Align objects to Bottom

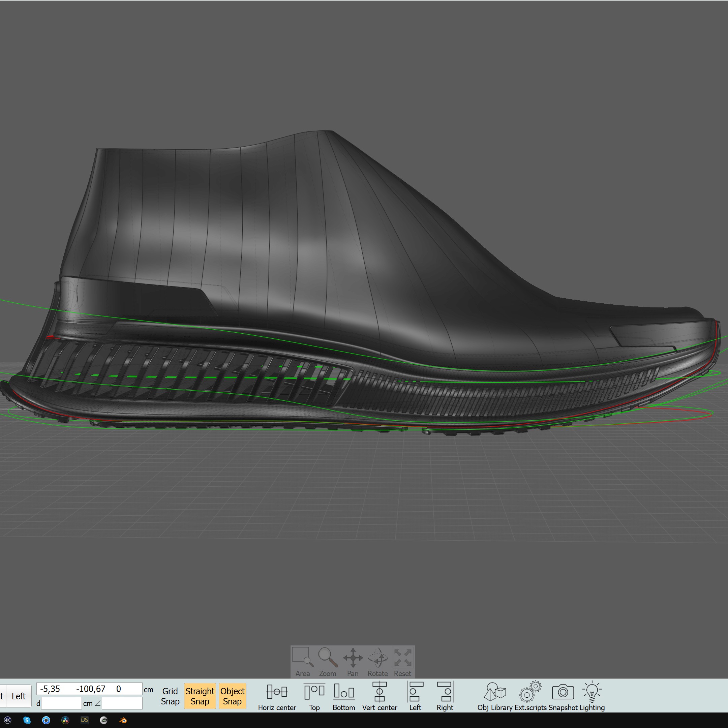344,696
